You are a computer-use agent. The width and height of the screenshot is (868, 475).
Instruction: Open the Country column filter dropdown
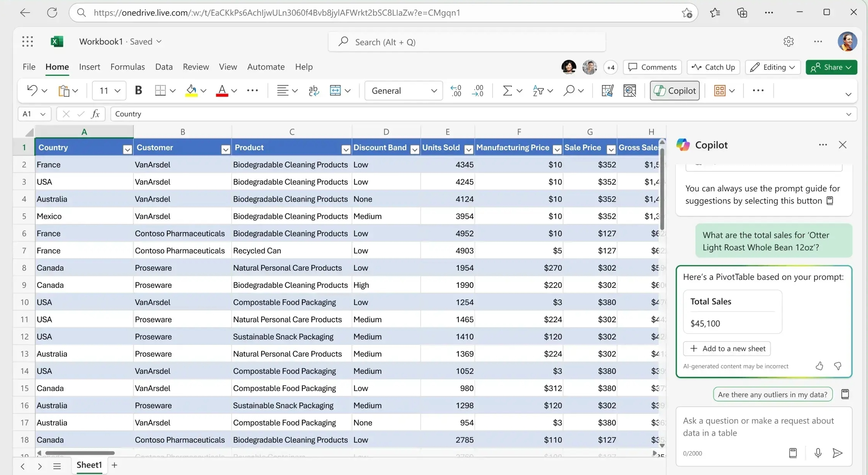click(x=127, y=149)
